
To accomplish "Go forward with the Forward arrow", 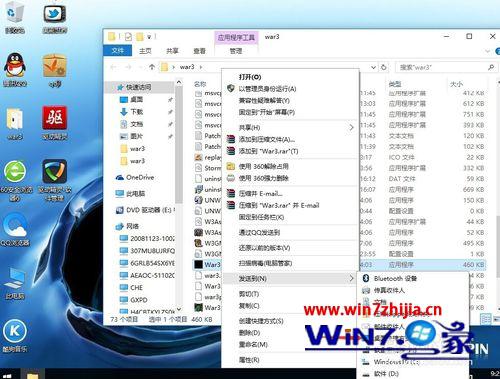I will (x=128, y=67).
